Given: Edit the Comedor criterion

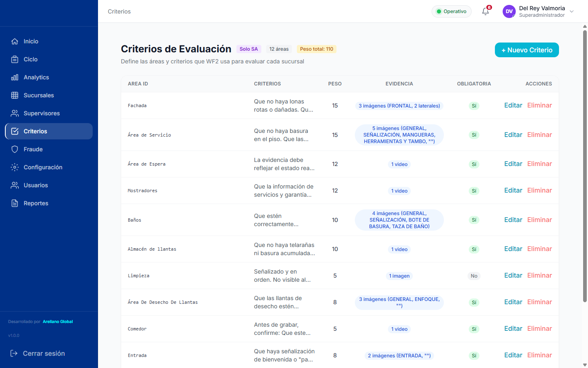Looking at the screenshot, I should click(x=513, y=329).
